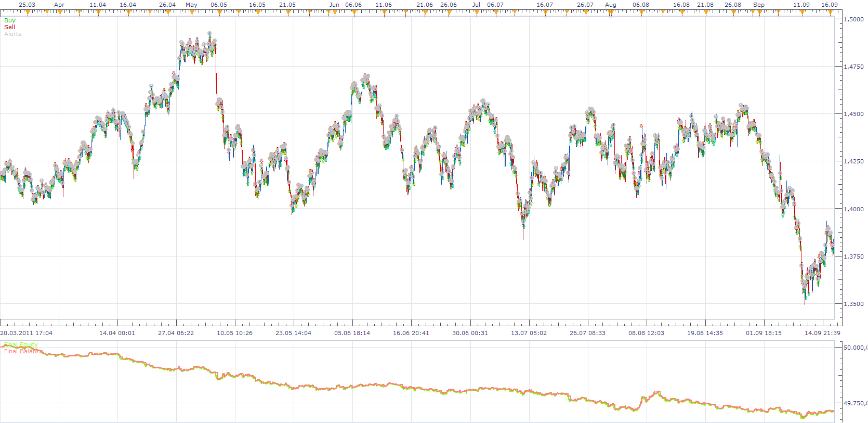This screenshot has width=868, height=423.
Task: Select the 1,4500 price level label
Action: click(x=854, y=114)
